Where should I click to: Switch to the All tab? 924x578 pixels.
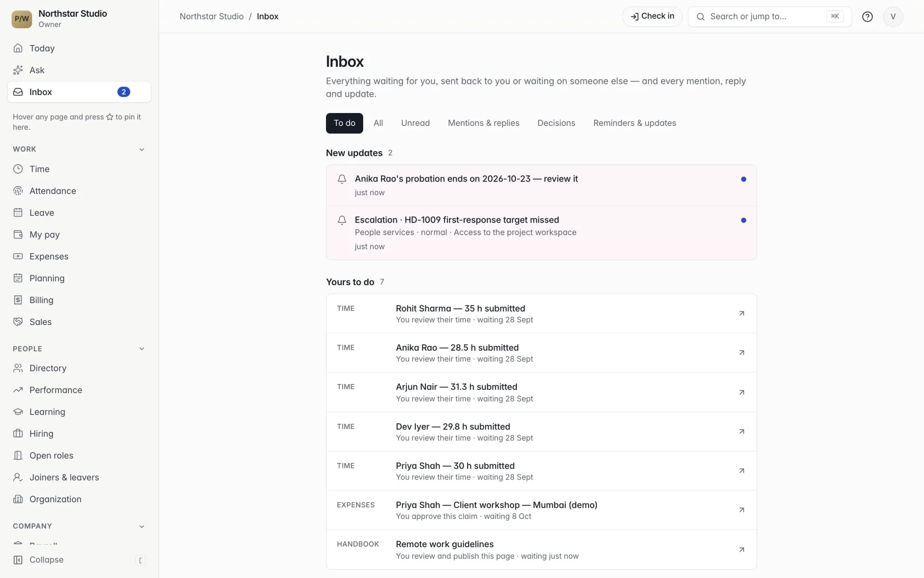pos(378,123)
